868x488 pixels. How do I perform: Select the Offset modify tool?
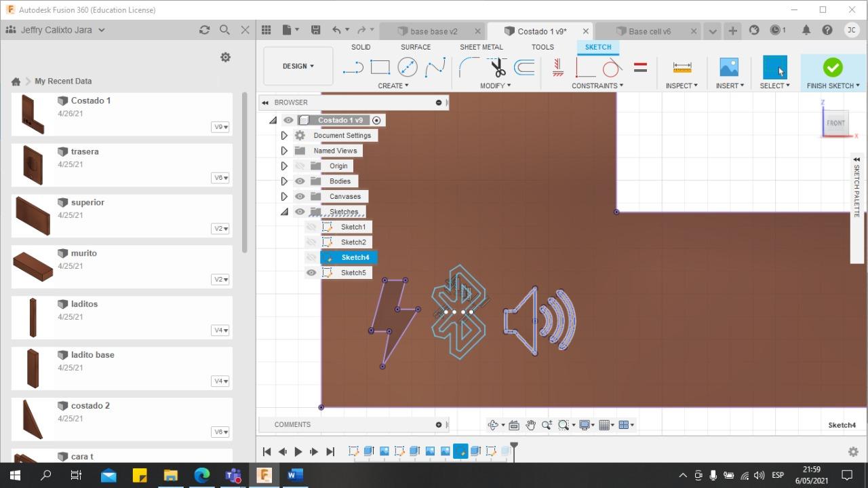[x=524, y=67]
